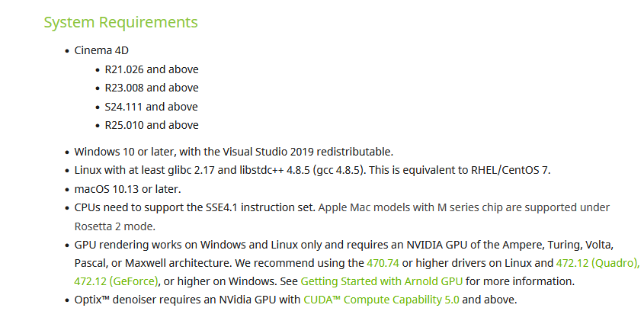Viewport: 644px width, 324px height.
Task: Open Getting Started with Arnold GPU link
Action: (x=382, y=281)
